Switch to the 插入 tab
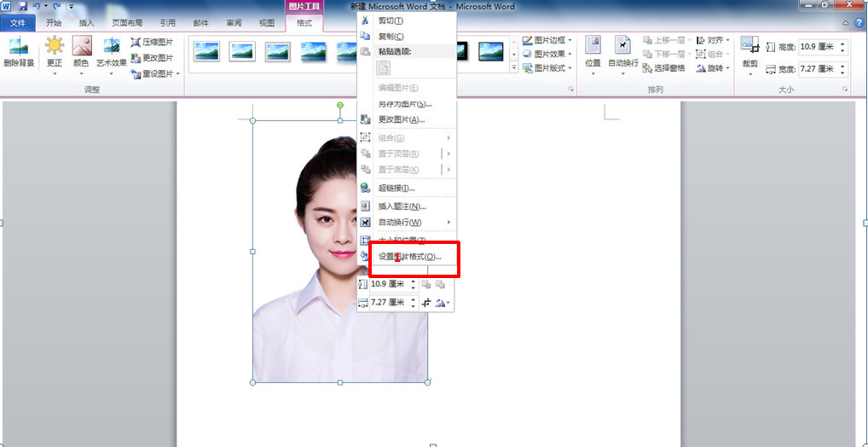Screen dimensions: 868x447 (x=87, y=23)
